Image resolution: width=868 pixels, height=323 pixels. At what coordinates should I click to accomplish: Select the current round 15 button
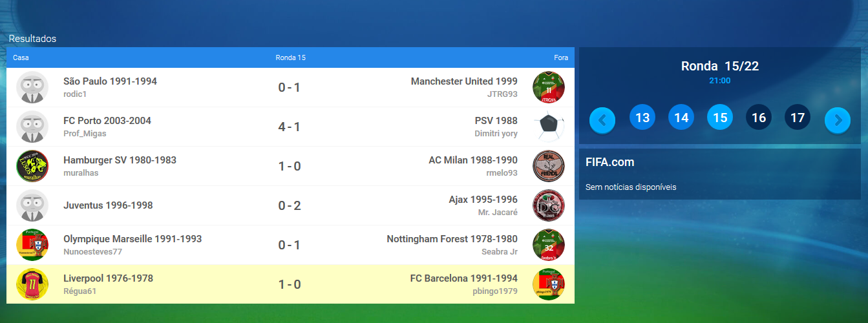click(x=720, y=118)
